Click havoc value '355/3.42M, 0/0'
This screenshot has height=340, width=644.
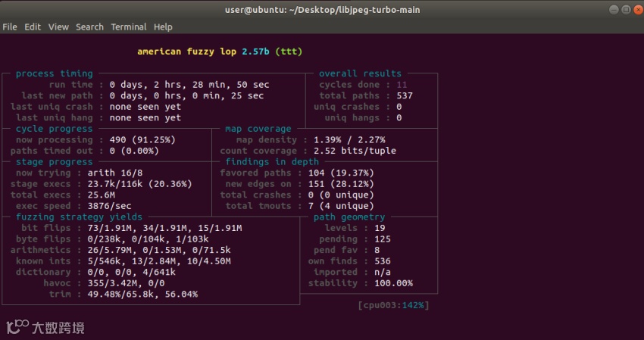click(x=126, y=283)
